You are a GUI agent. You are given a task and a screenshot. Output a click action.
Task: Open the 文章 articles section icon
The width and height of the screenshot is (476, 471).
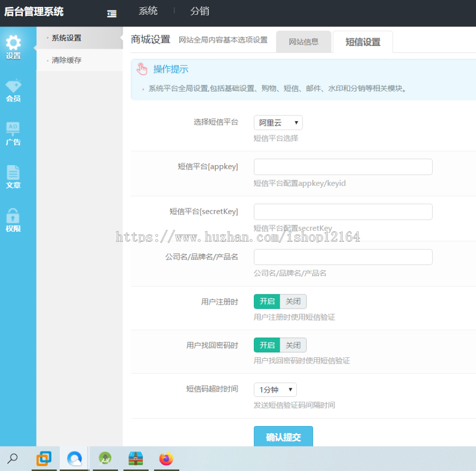pyautogui.click(x=13, y=177)
